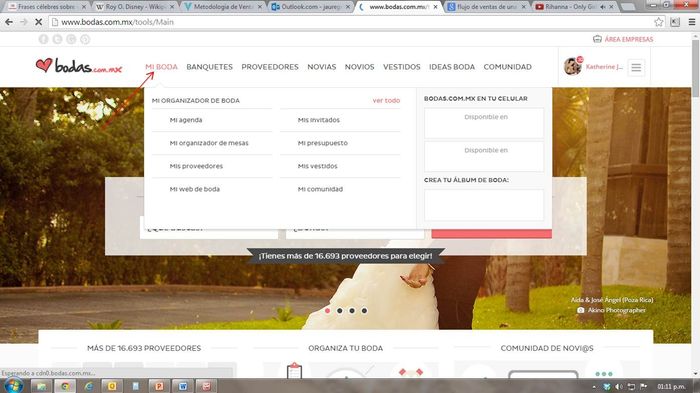This screenshot has width=700, height=393.
Task: Close the Outlook.com tab
Action: 348,7
